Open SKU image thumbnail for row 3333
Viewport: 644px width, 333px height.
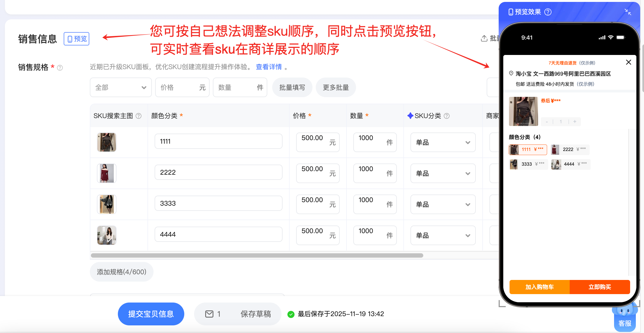pyautogui.click(x=107, y=204)
